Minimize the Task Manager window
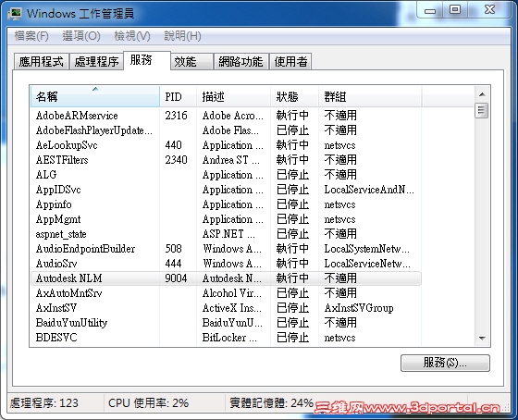 [x=430, y=10]
